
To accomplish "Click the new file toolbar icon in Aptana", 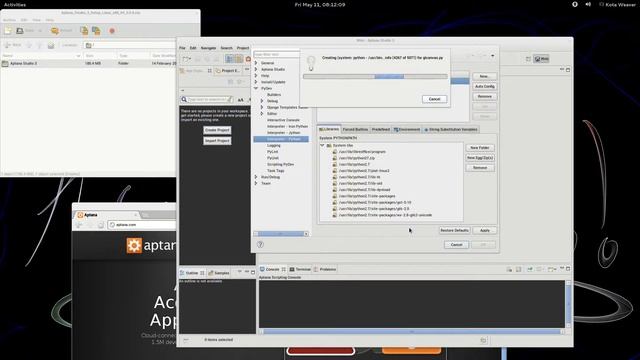I will 186,59.
